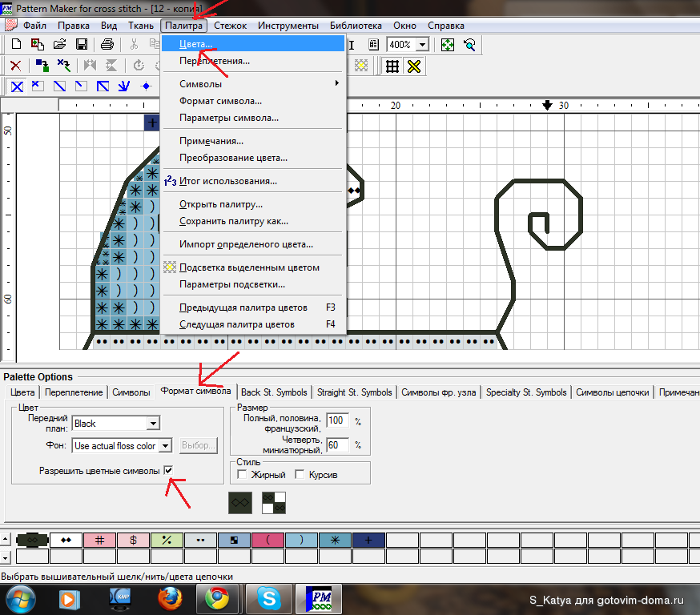Choose Итог использования... menu entry
This screenshot has width=700, height=615.
(x=253, y=181)
